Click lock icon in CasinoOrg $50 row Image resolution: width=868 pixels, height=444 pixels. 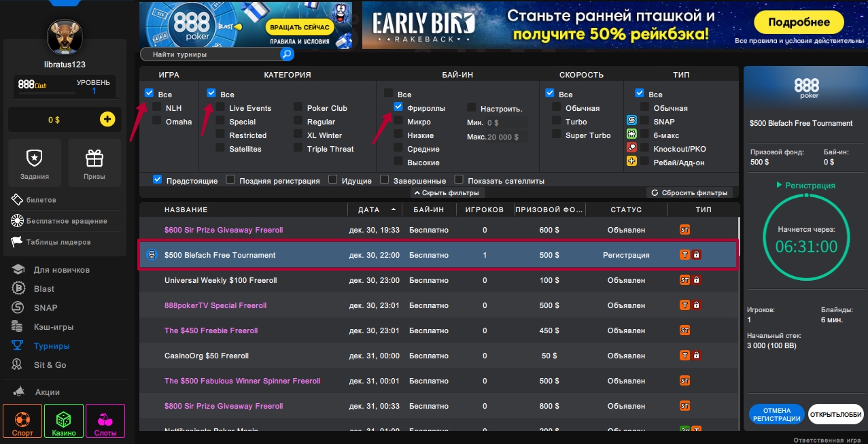(x=697, y=356)
